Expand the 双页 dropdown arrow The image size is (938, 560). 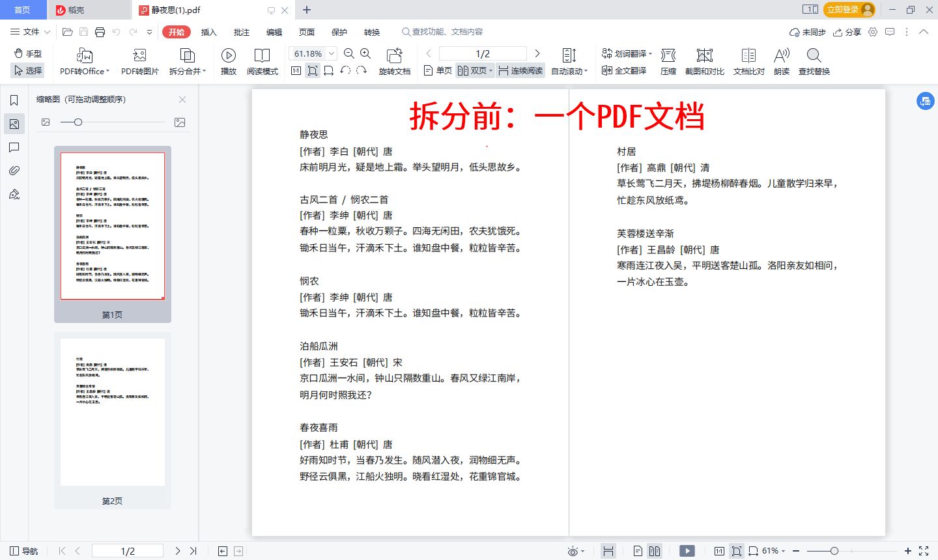pyautogui.click(x=491, y=70)
